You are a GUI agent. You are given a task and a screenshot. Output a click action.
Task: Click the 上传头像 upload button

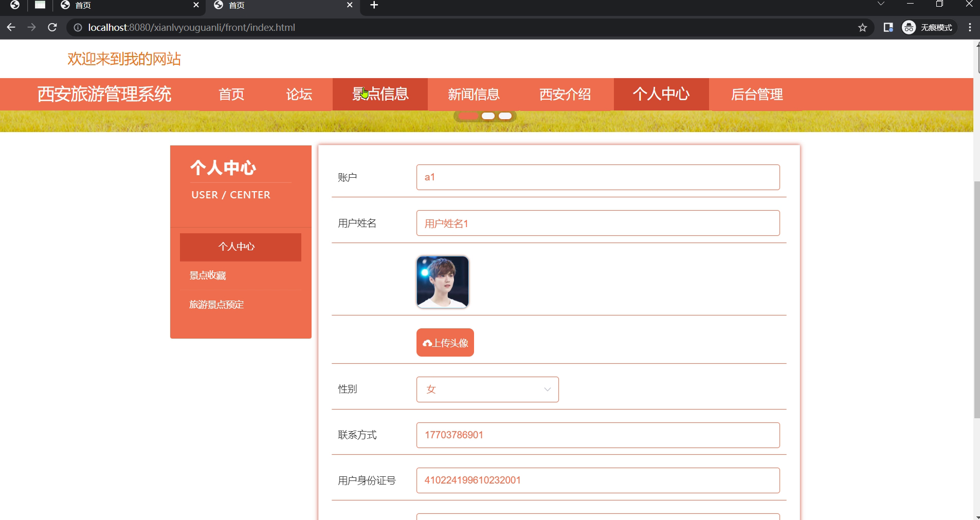point(445,343)
